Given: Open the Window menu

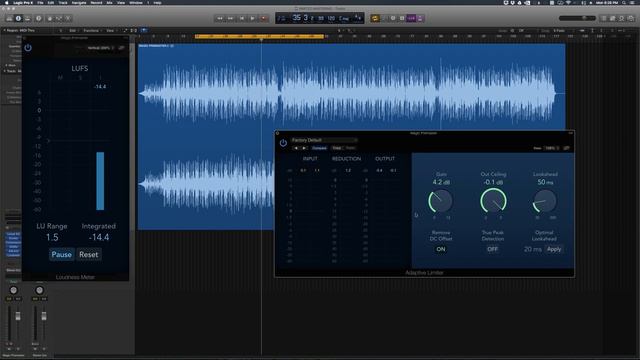Looking at the screenshot, I should [136, 2].
